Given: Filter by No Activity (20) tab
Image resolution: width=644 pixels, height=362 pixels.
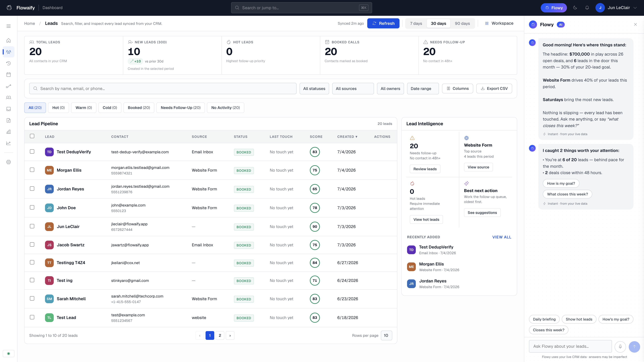Looking at the screenshot, I should click(226, 108).
